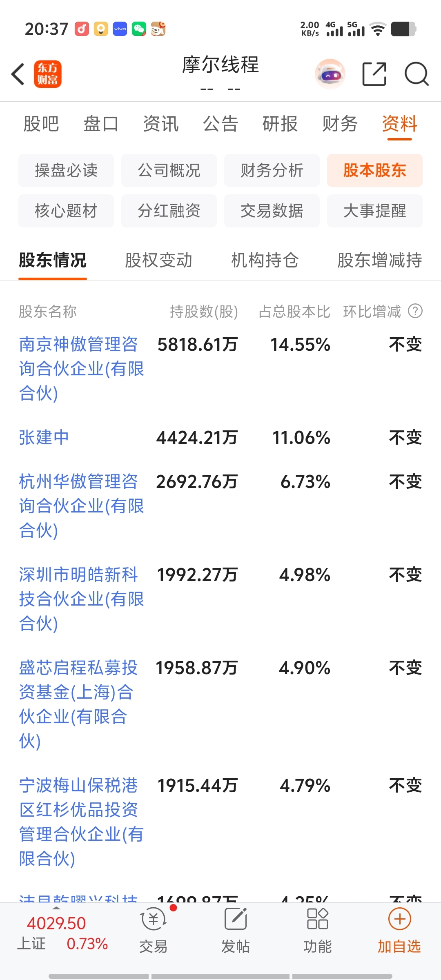This screenshot has height=980, width=441.
Task: Choose the 分红融资 category button
Action: tap(169, 211)
